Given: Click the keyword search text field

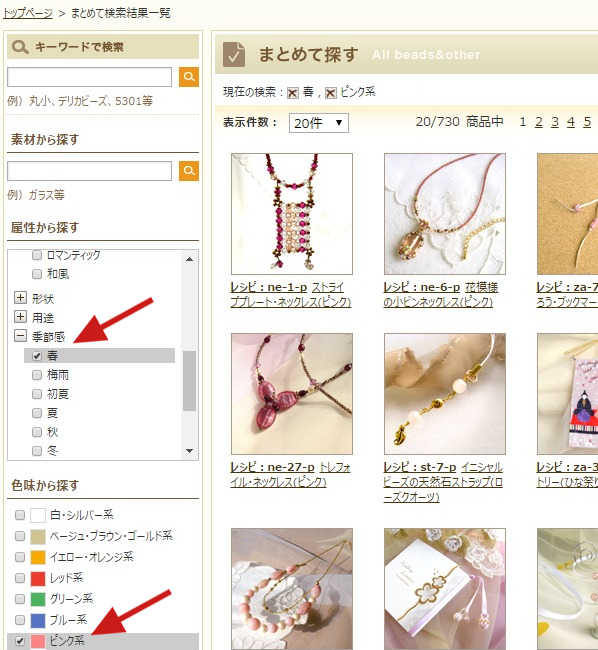Looking at the screenshot, I should tap(90, 77).
